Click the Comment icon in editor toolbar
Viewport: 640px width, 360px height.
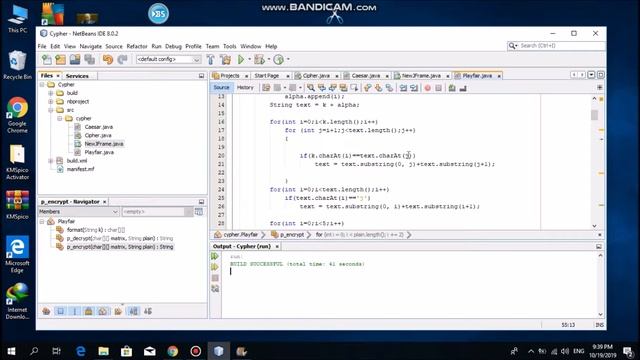[452, 88]
